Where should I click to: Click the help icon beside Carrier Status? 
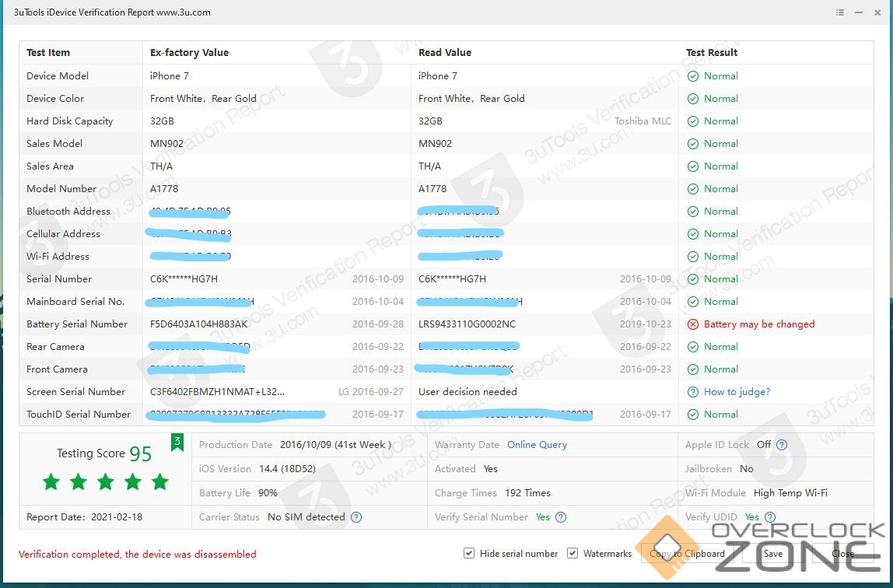click(x=356, y=517)
